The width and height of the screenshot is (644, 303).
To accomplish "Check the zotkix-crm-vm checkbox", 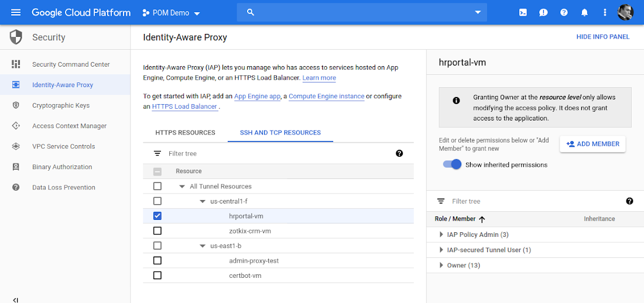I will 157,230.
